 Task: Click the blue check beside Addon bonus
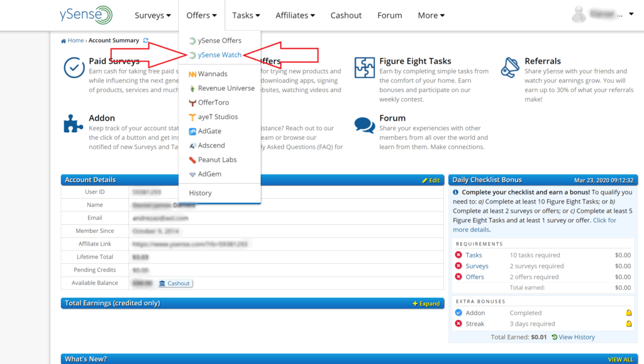click(x=458, y=312)
